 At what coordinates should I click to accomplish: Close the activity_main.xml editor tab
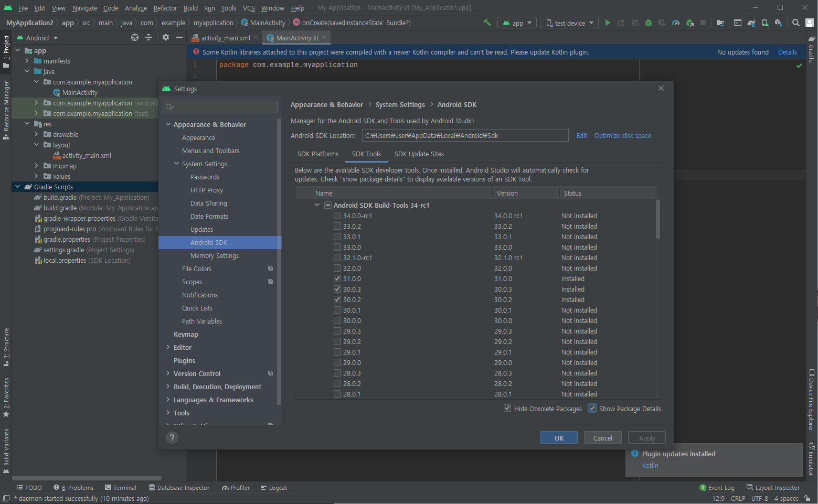coord(256,37)
